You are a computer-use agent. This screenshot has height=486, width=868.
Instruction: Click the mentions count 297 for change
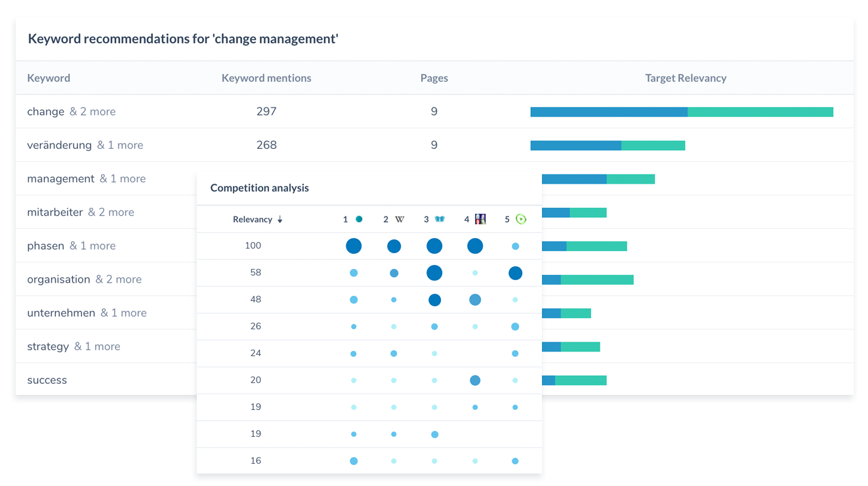[x=266, y=111]
